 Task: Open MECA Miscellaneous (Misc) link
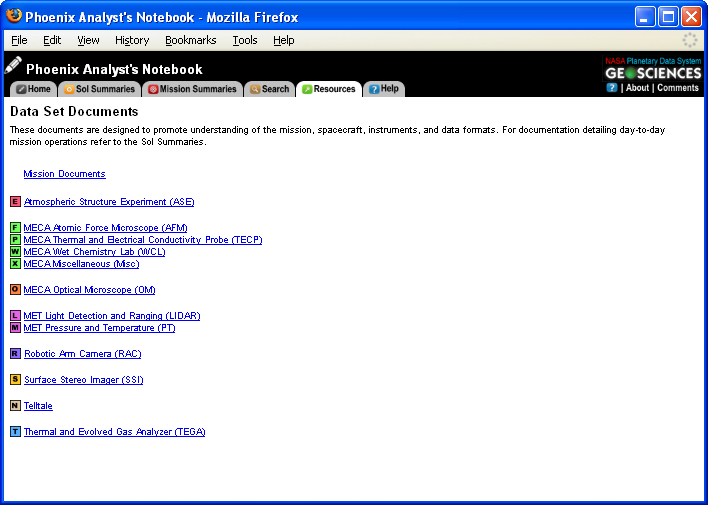click(x=81, y=264)
